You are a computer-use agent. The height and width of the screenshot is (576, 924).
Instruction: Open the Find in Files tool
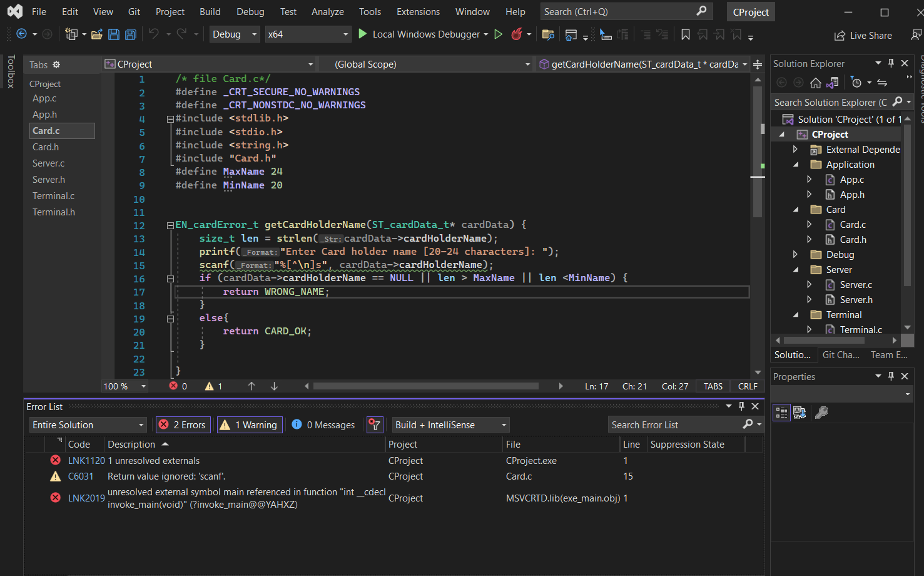[548, 35]
